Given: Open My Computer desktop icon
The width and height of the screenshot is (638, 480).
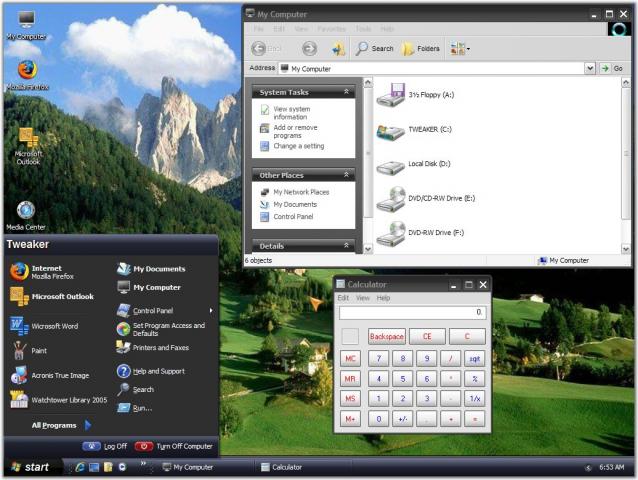Looking at the screenshot, I should (x=26, y=25).
